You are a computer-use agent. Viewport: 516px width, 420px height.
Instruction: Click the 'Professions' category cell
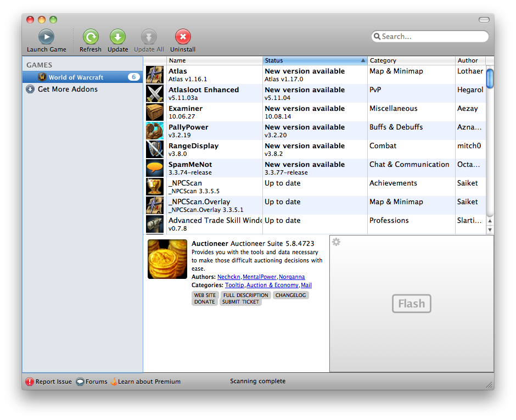tap(389, 221)
